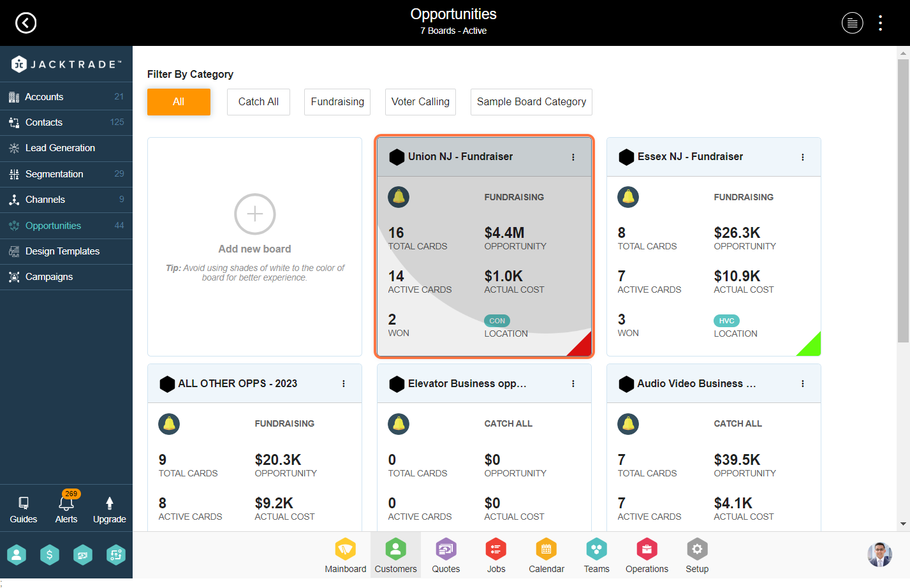
Task: Click bell icon on Essex NJ board
Action: [628, 197]
